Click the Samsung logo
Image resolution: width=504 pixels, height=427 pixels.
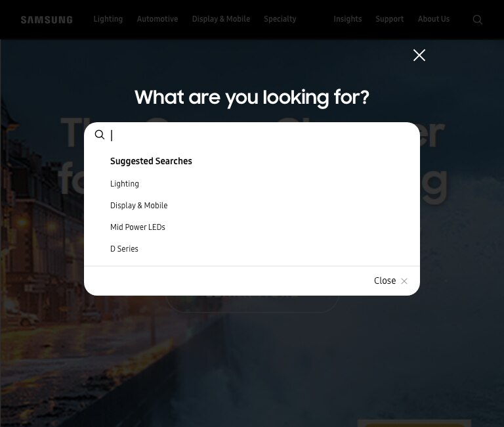click(x=47, y=20)
